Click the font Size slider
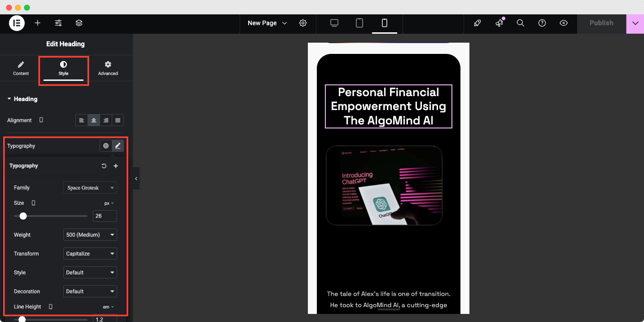Viewport: 644px width, 322px height. coord(23,216)
